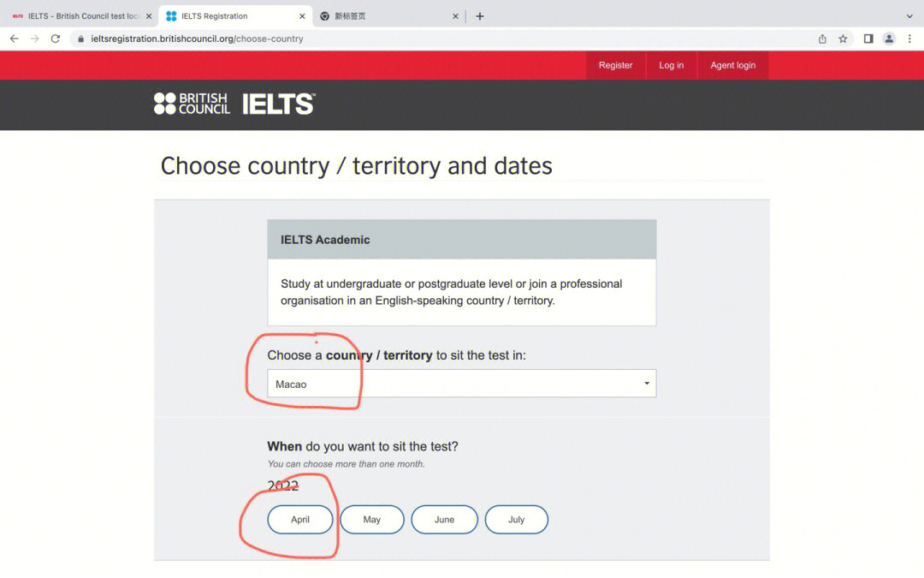The height and width of the screenshot is (578, 924).
Task: Open the share page icon
Action: [822, 39]
